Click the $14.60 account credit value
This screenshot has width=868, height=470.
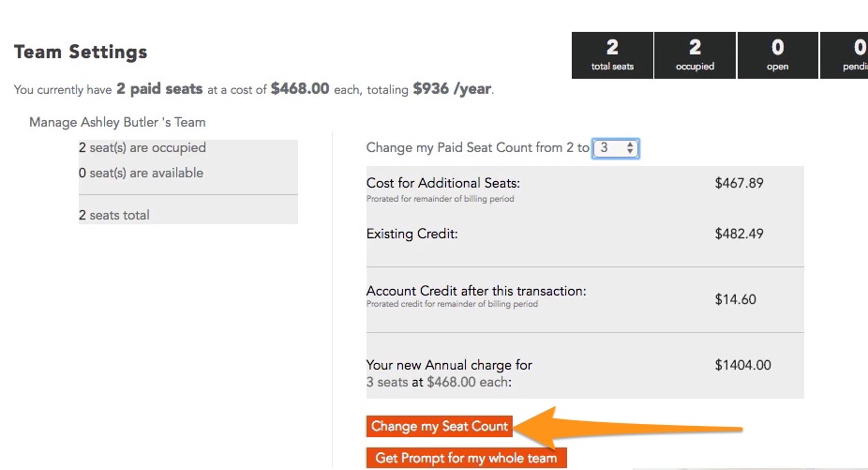[x=735, y=299]
